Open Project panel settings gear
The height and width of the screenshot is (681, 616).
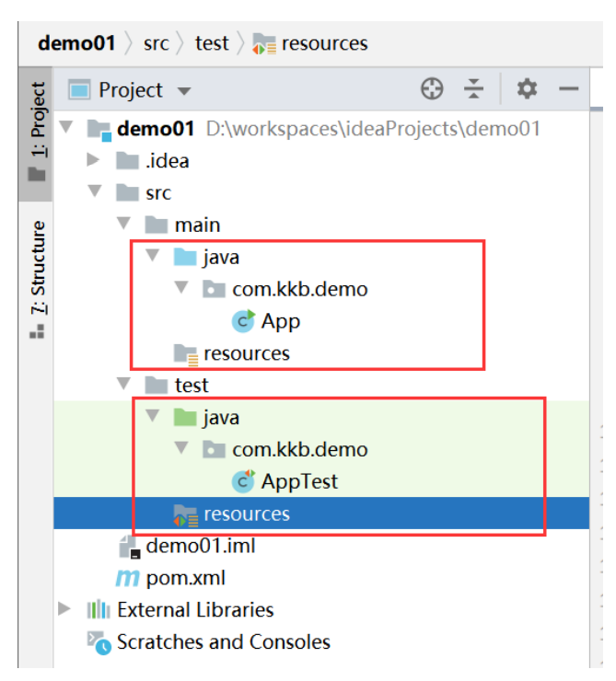tap(527, 89)
